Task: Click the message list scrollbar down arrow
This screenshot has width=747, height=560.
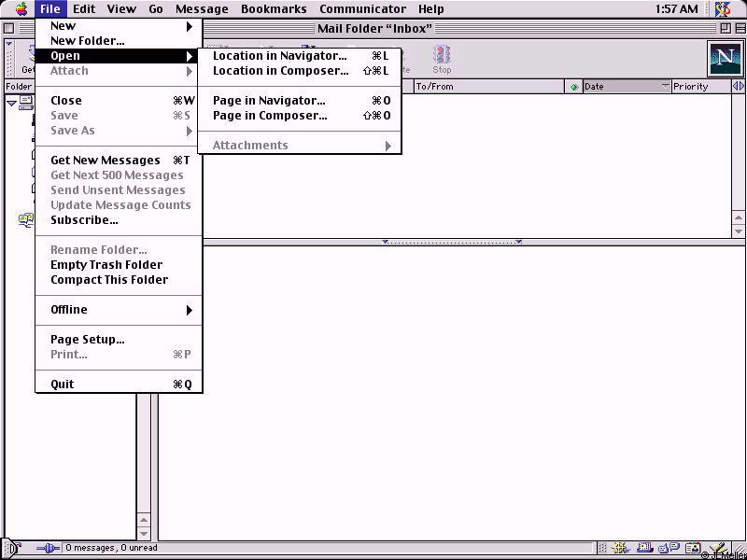Action: 740,231
